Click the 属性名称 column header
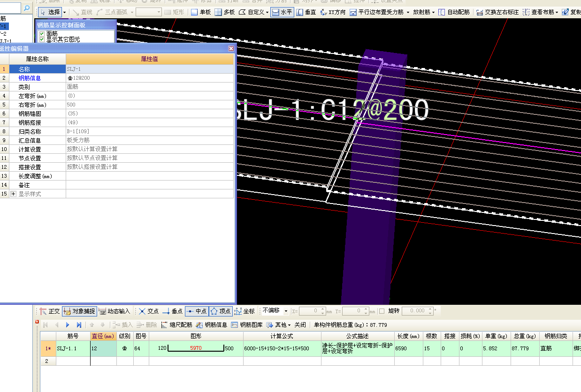The image size is (581, 392). click(37, 59)
